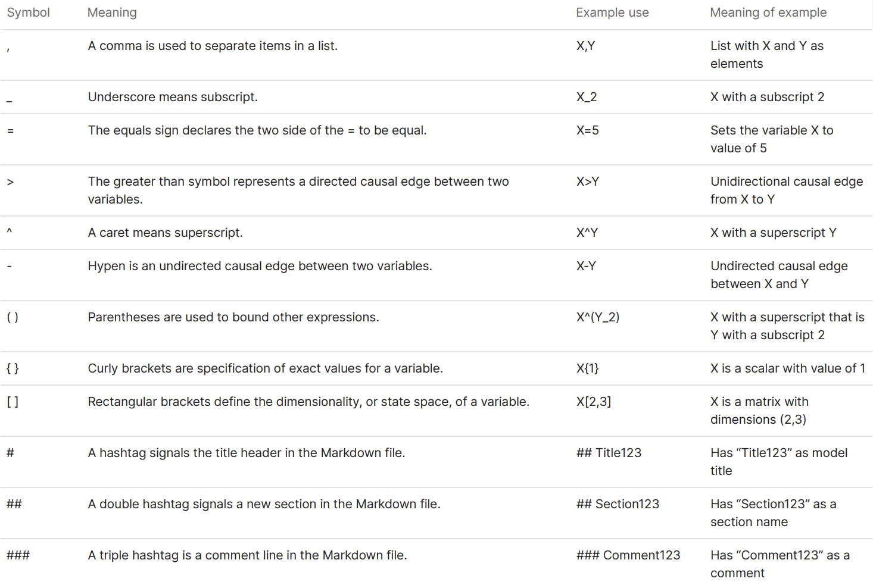Viewport: 873px width, 588px height.
Task: Click the "Underscore means subscript." description
Action: [x=173, y=97]
